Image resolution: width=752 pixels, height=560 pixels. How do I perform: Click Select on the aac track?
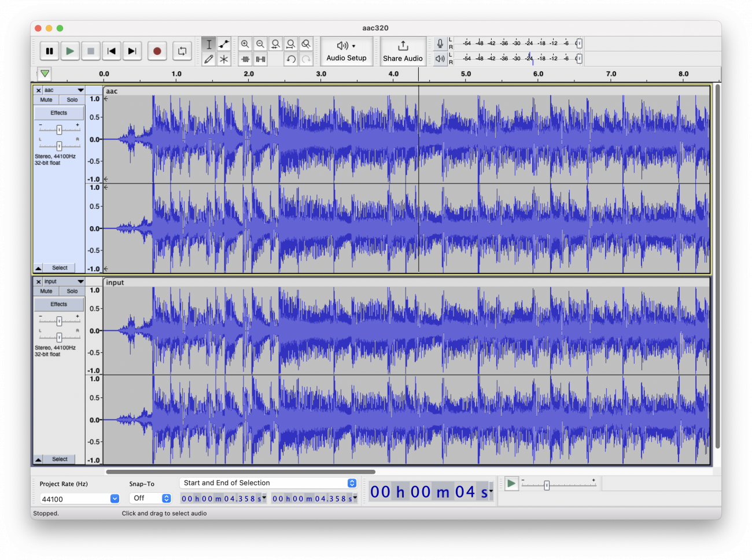click(60, 268)
